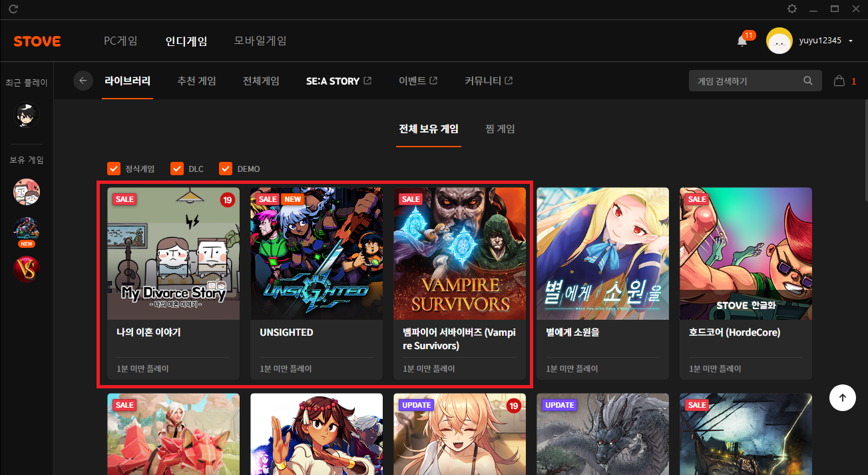Viewport: 868px width, 475px height.
Task: Visit the 커뮤니티 link
Action: pyautogui.click(x=489, y=81)
